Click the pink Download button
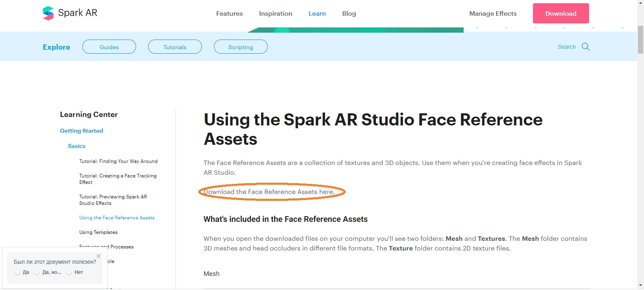The image size is (644, 290). coord(561,13)
